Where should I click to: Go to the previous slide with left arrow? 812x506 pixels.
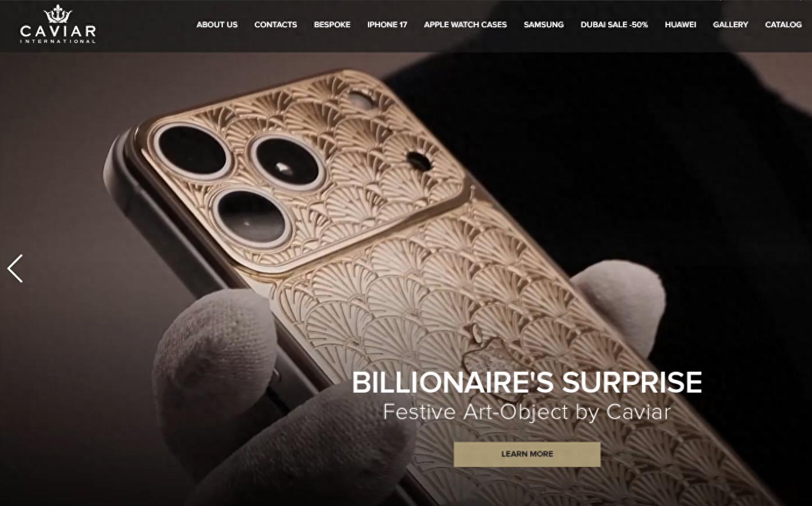(x=15, y=268)
